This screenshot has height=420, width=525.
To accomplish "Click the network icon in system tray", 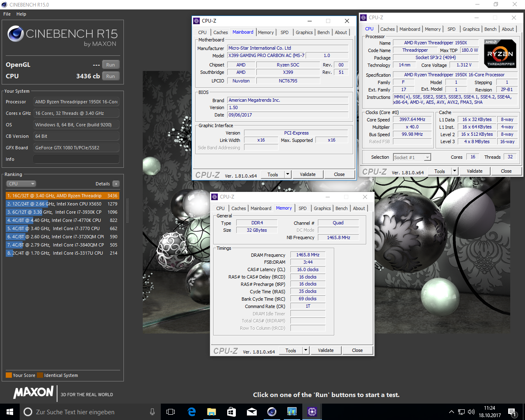I will pos(461,412).
